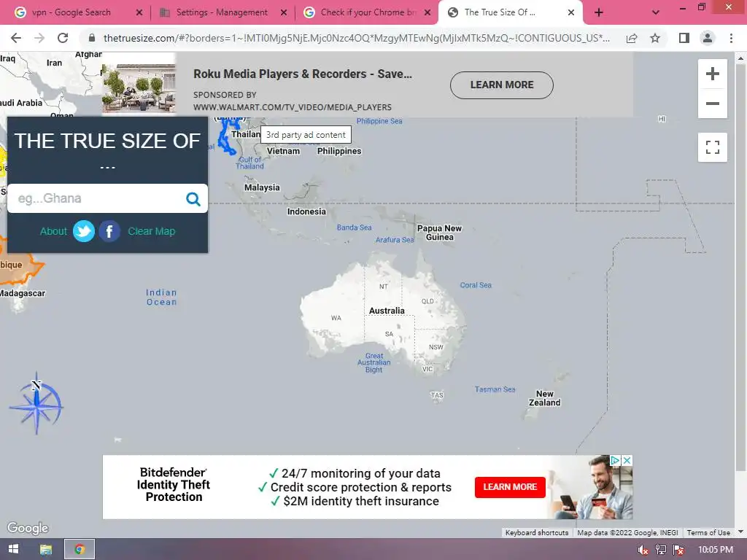The image size is (747, 560).
Task: Click the Indian Ocean label
Action: click(161, 297)
